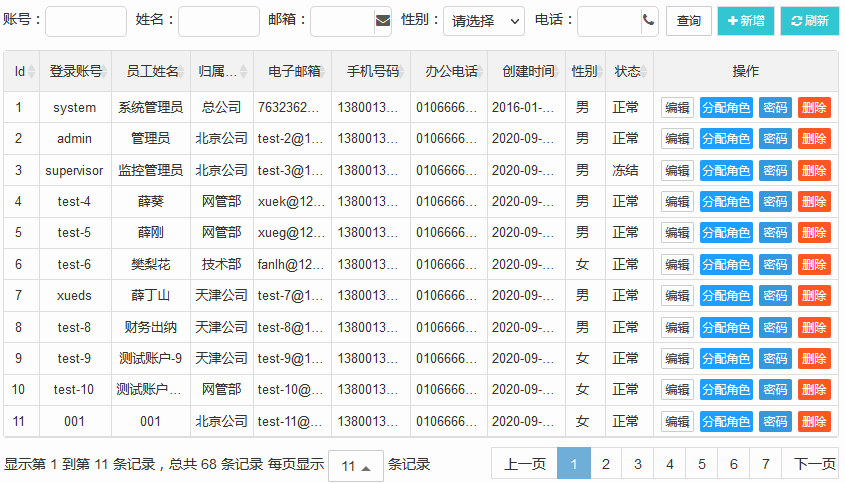Go to page 5
The image size is (845, 483).
(x=702, y=464)
